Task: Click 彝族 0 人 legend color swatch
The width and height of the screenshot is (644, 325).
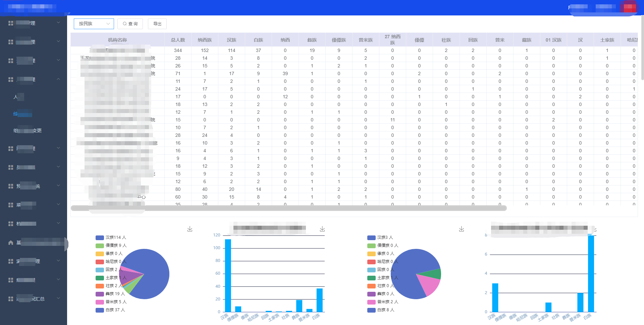Action: (x=371, y=294)
